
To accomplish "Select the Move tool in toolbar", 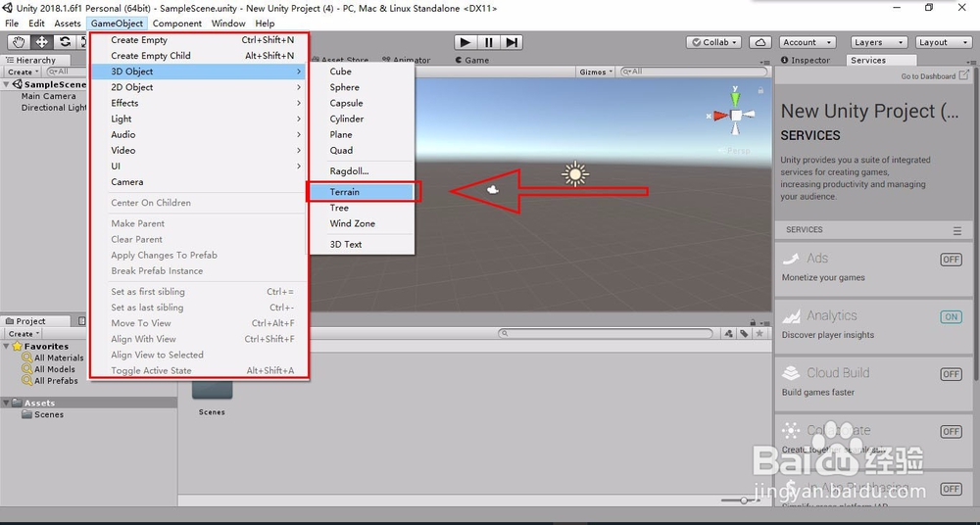I will point(42,42).
